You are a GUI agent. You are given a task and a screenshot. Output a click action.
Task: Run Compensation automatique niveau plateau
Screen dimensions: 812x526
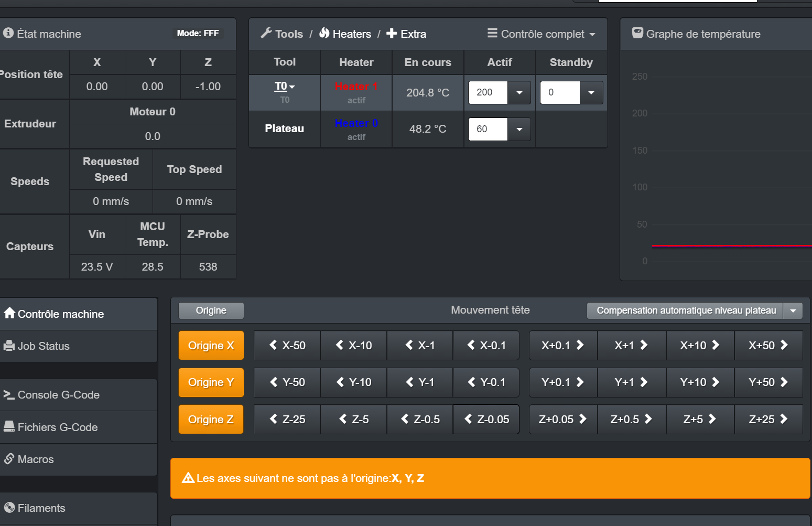[x=685, y=310]
